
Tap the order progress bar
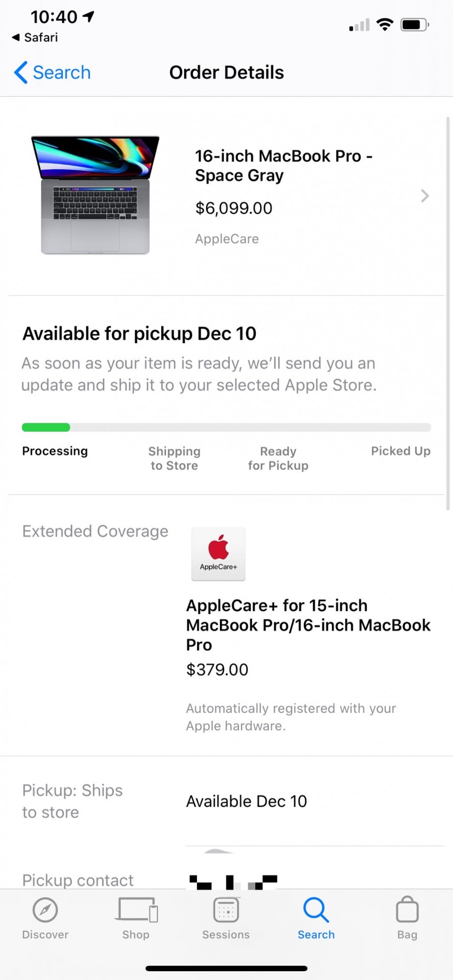click(226, 427)
